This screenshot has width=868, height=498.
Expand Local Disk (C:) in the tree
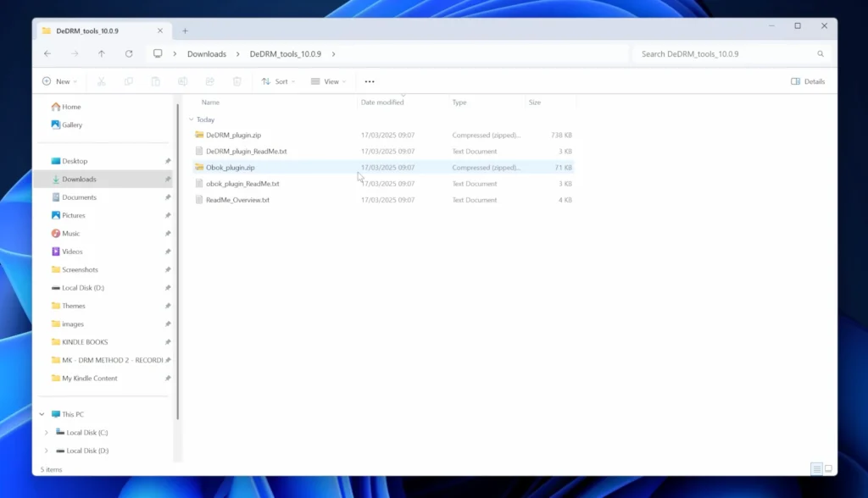tap(46, 432)
